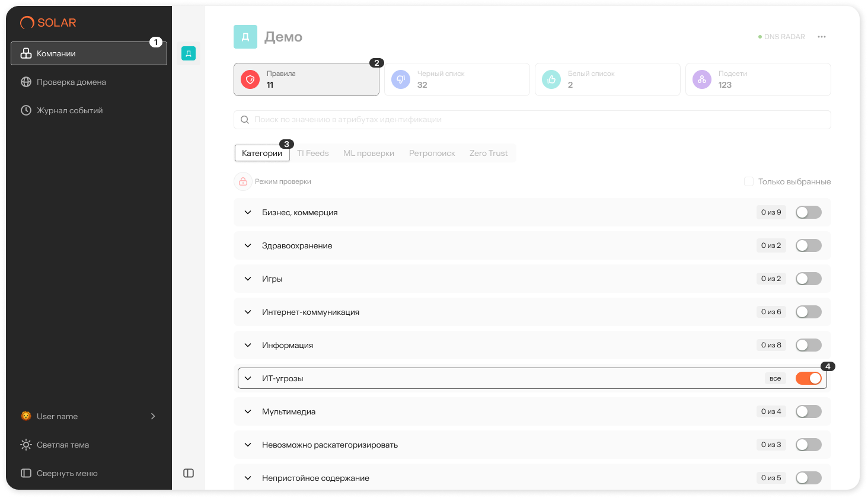Click the SOLAR logo
This screenshot has width=868, height=498.
[48, 22]
